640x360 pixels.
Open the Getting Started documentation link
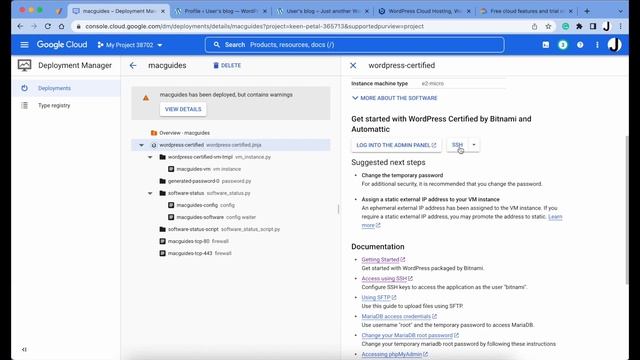383,260
